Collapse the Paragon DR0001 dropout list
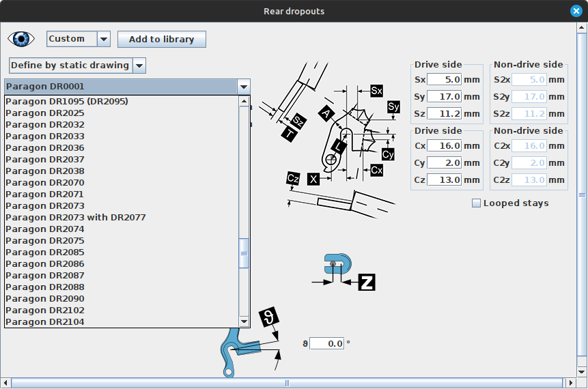The height and width of the screenshot is (389, 588). [244, 87]
